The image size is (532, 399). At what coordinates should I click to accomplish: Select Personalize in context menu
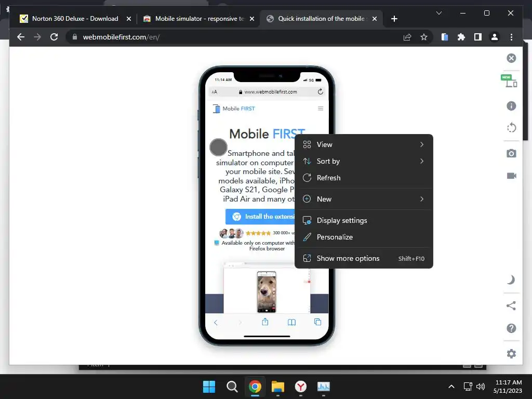pos(364,237)
